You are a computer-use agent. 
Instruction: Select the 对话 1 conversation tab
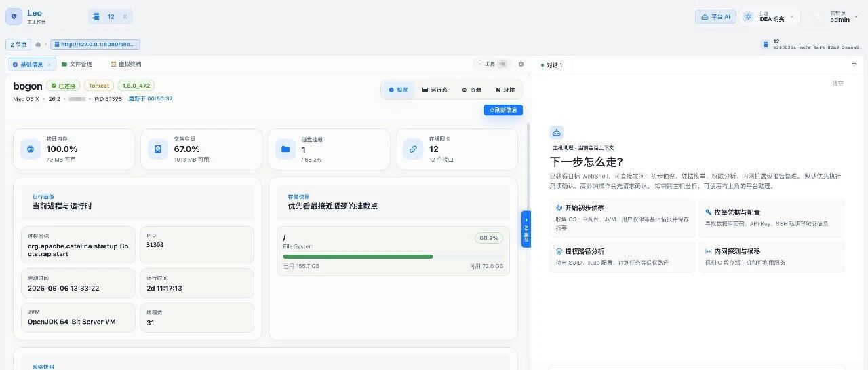point(552,65)
